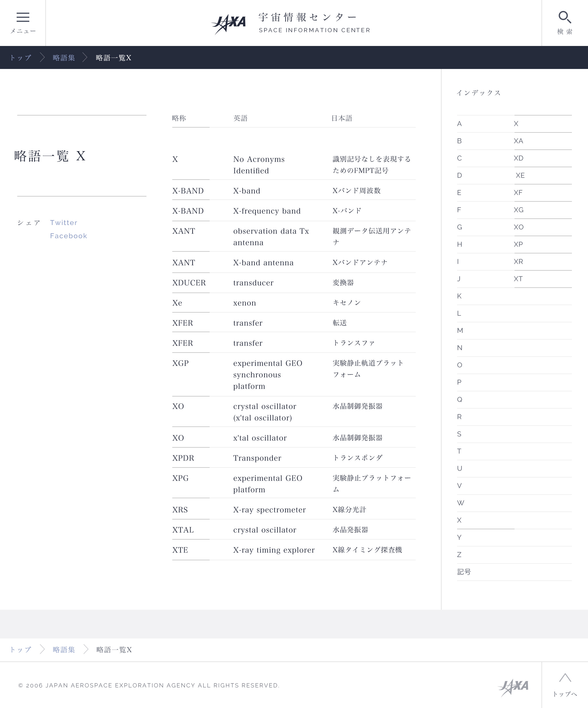Select letter Z in index

pyautogui.click(x=459, y=555)
